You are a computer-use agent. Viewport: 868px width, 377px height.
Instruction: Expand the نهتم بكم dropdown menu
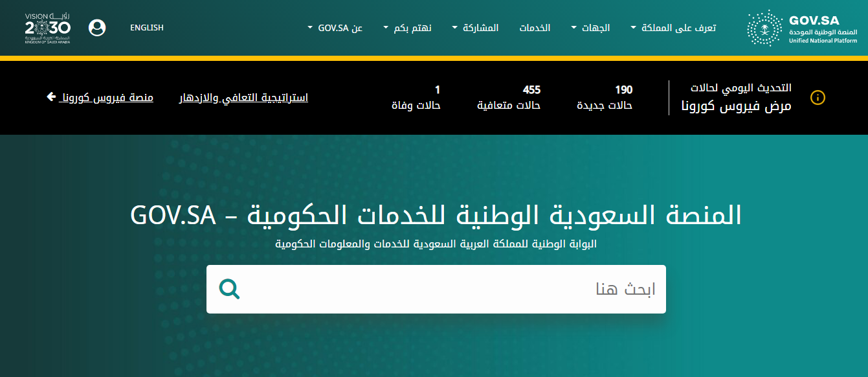[407, 28]
